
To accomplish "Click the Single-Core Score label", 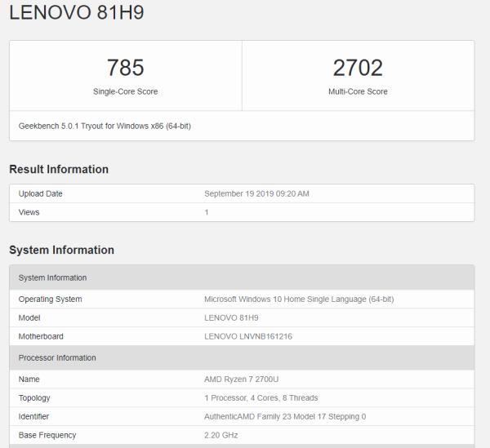I will (125, 91).
